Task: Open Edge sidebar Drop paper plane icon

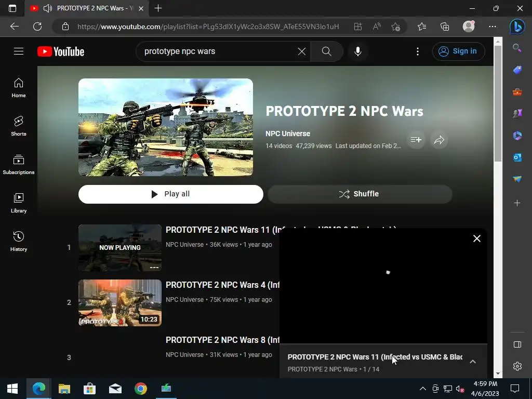Action: pos(517,179)
